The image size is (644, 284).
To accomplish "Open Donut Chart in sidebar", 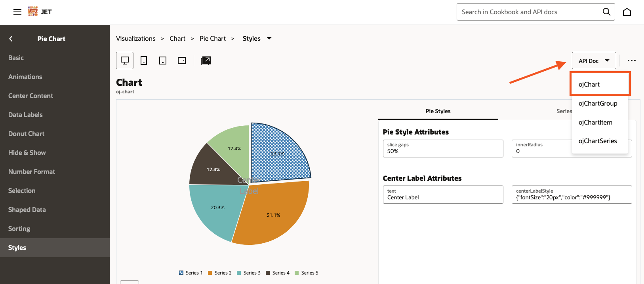I will point(26,134).
